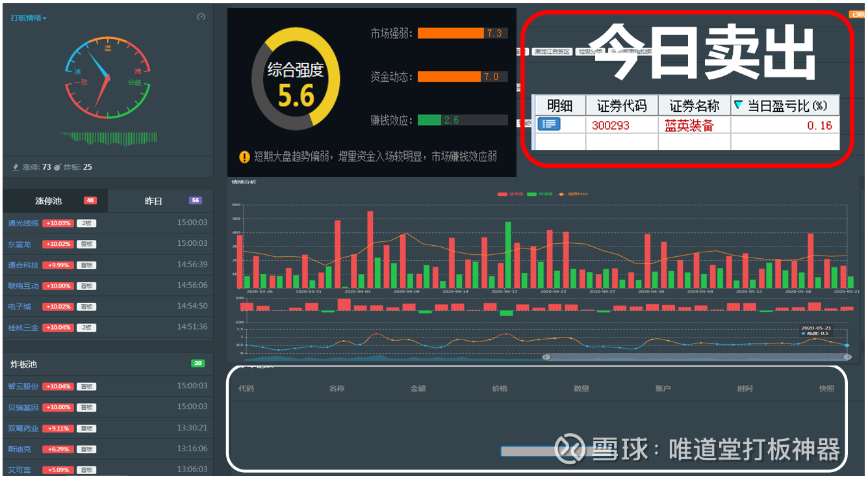Switch to the 昨日 tab

point(160,201)
